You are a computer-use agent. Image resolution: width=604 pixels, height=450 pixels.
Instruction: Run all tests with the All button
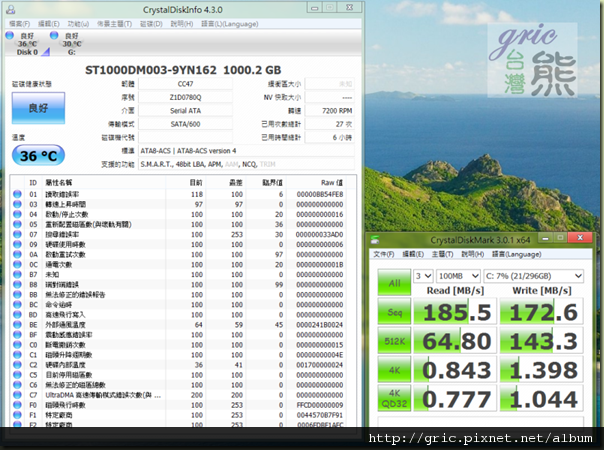point(394,282)
